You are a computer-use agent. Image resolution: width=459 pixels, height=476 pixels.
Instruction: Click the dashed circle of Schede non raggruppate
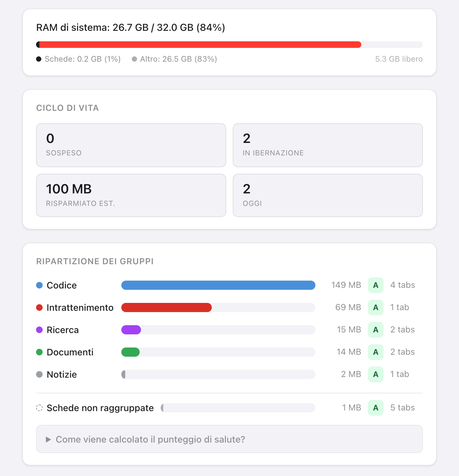[x=39, y=408]
